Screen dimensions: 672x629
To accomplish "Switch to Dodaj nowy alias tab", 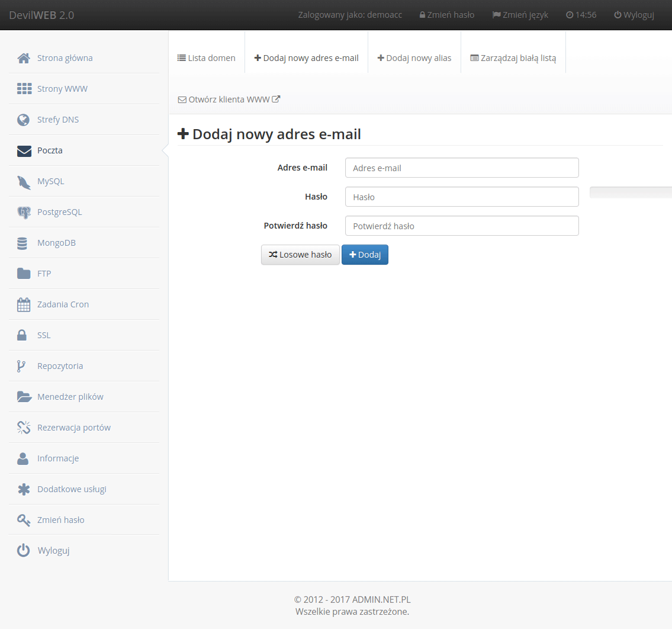I will click(414, 58).
